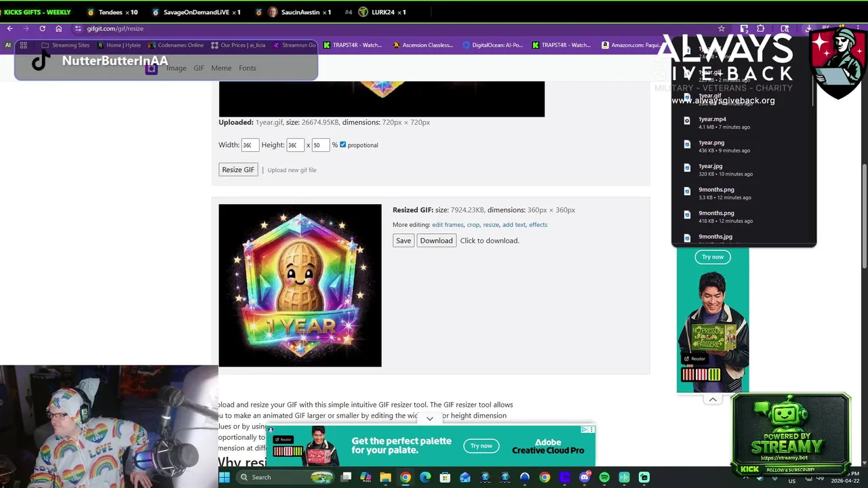
Task: Open Taskbar Search box
Action: click(285, 477)
